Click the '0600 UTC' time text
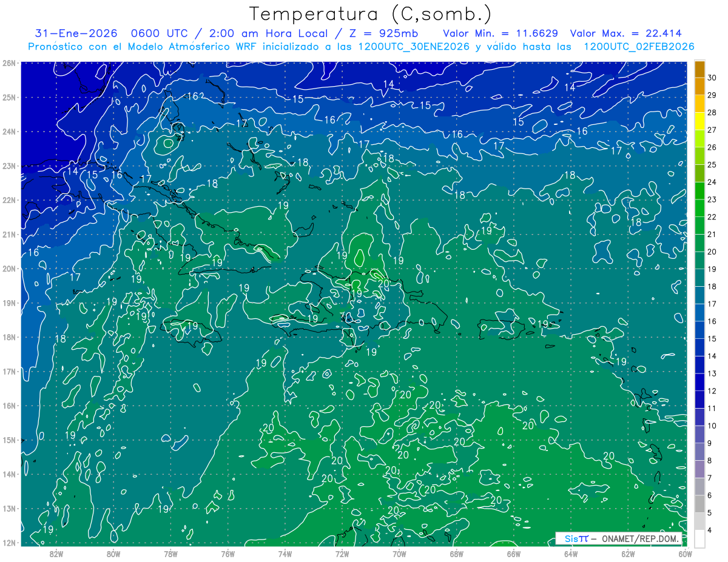The width and height of the screenshot is (728, 562). tap(161, 33)
